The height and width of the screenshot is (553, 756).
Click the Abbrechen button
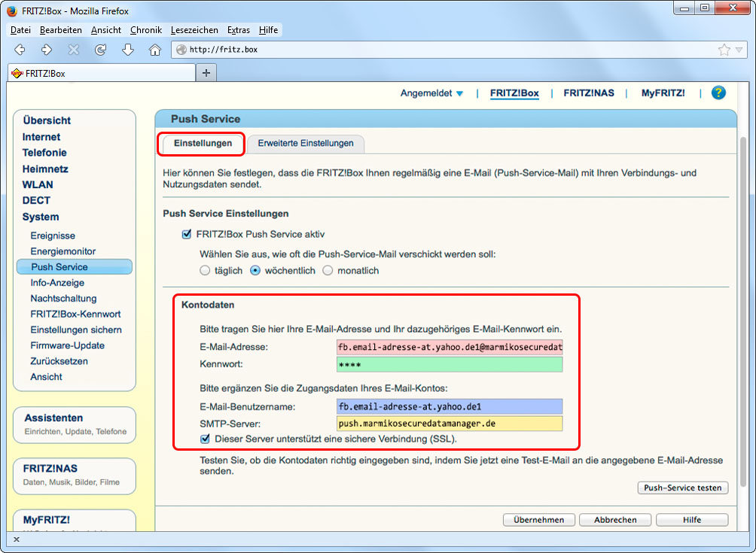(x=615, y=520)
